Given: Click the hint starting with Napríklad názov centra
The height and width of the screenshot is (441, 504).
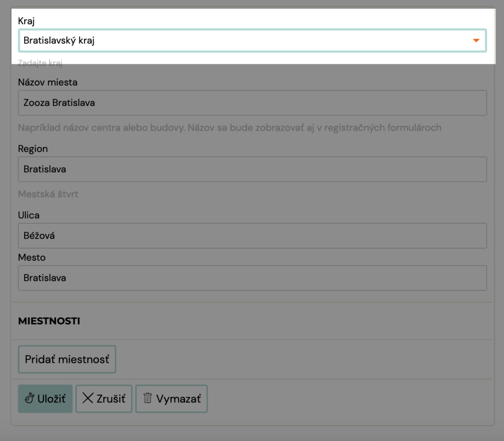Looking at the screenshot, I should coord(230,128).
